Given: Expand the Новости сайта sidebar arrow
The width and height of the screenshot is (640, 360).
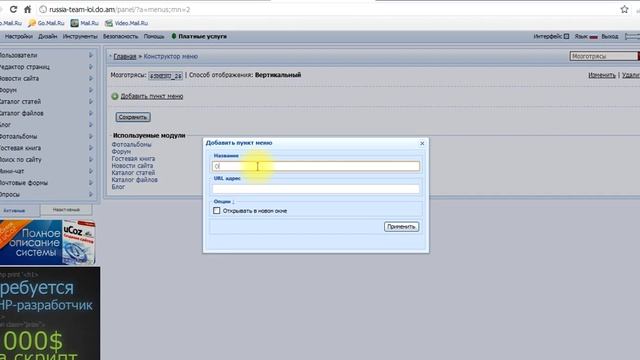Looking at the screenshot, I should (91, 78).
